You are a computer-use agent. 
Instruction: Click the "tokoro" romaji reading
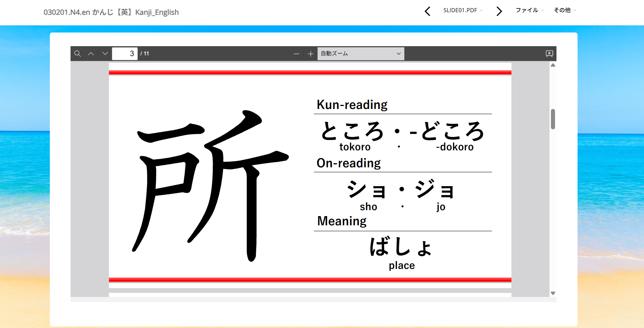coord(355,147)
